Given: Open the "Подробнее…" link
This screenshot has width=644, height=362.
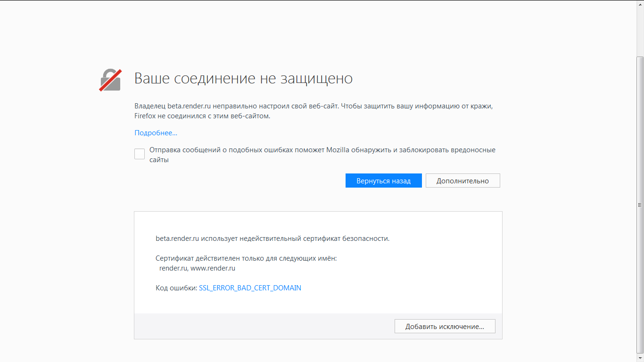Looking at the screenshot, I should coord(156,133).
